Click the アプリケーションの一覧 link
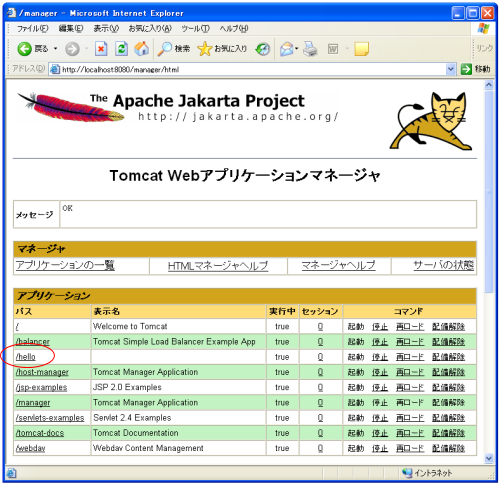The image size is (500, 484). [x=65, y=265]
